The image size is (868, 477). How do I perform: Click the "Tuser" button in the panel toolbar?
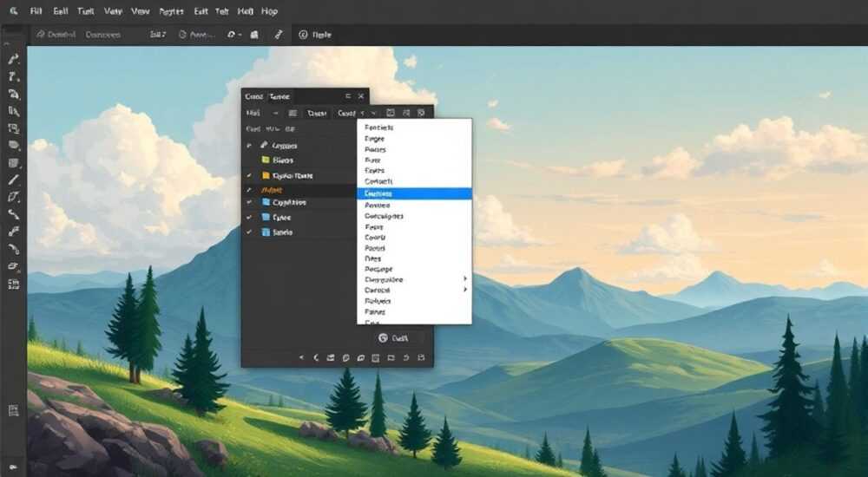[x=317, y=113]
